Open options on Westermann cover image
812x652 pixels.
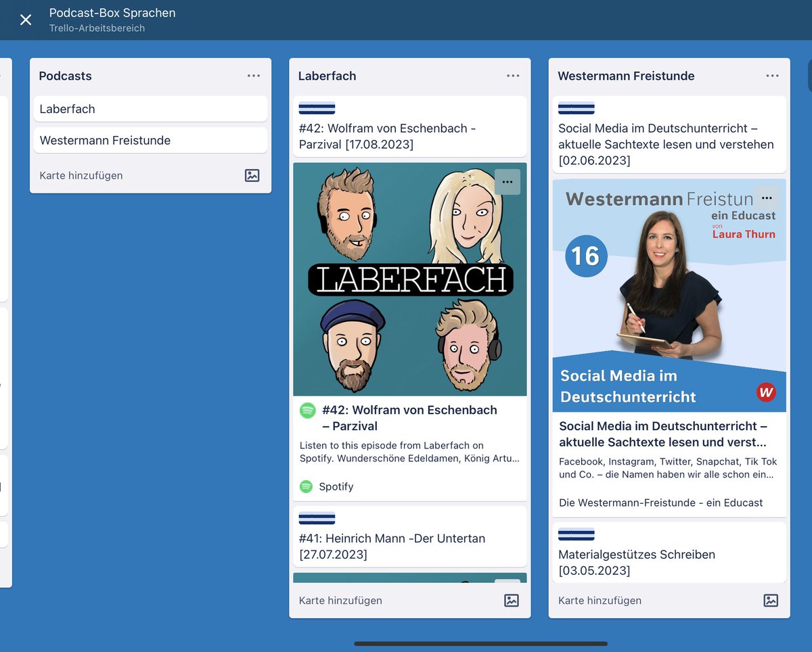[767, 198]
